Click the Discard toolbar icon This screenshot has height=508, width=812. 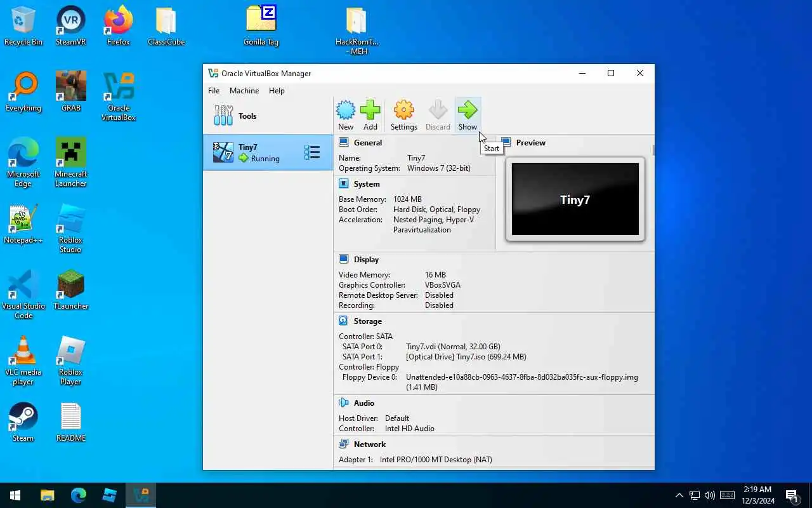click(x=438, y=116)
